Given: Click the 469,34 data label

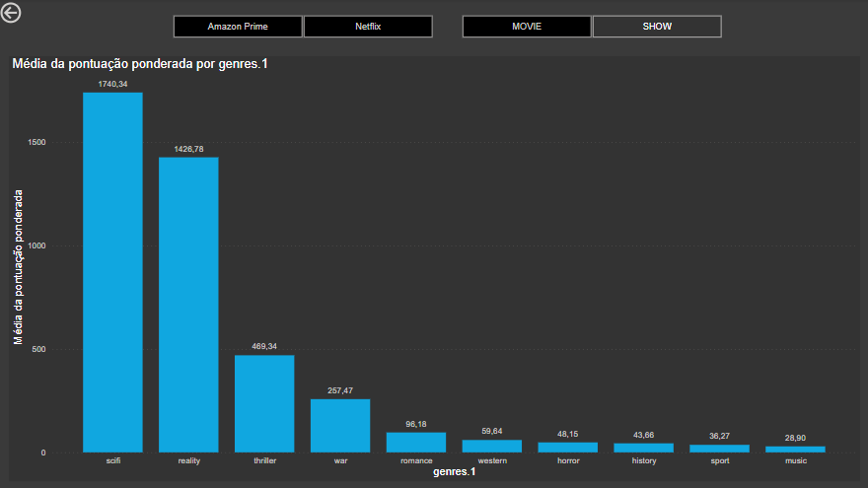Looking at the screenshot, I should [x=264, y=346].
